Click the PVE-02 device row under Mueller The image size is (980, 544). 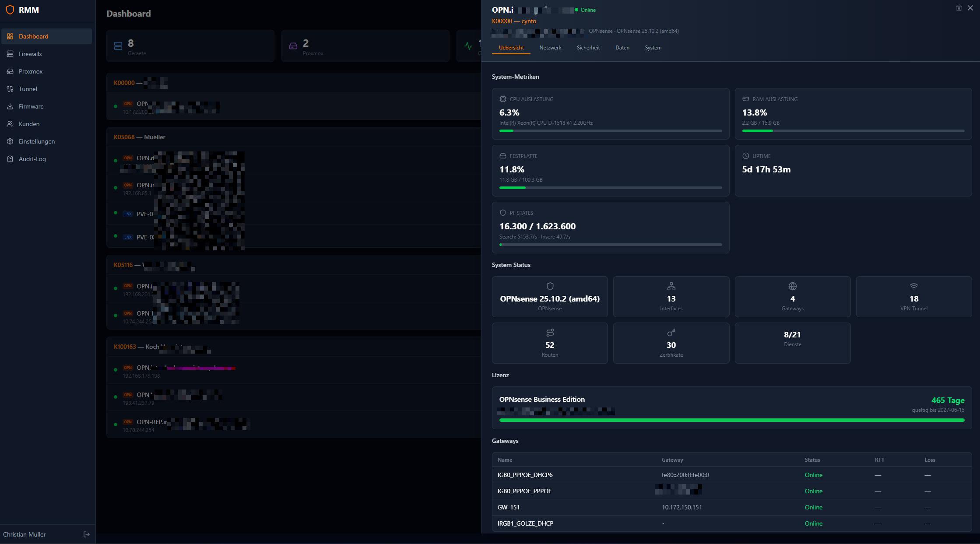pos(294,236)
